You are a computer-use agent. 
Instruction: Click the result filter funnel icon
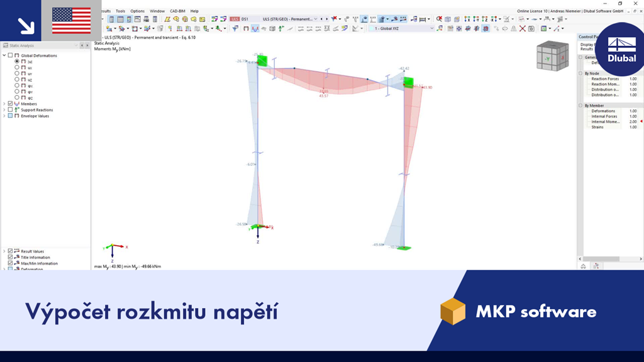click(235, 28)
